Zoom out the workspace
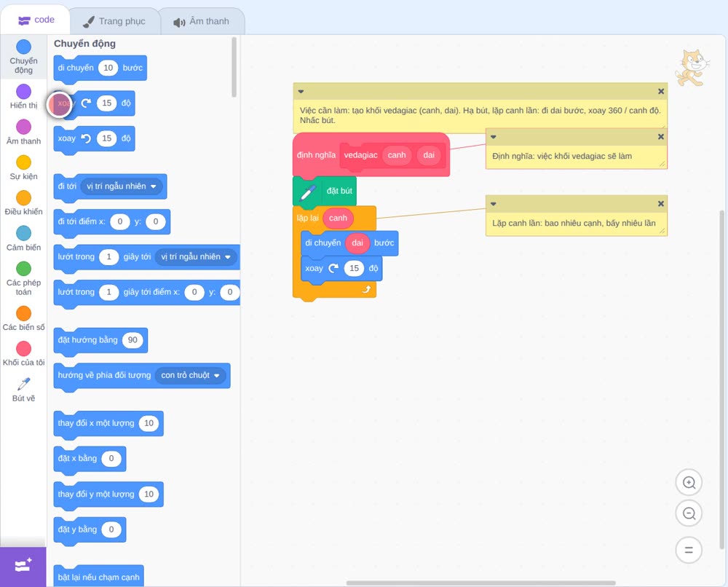The height and width of the screenshot is (587, 728). [689, 513]
